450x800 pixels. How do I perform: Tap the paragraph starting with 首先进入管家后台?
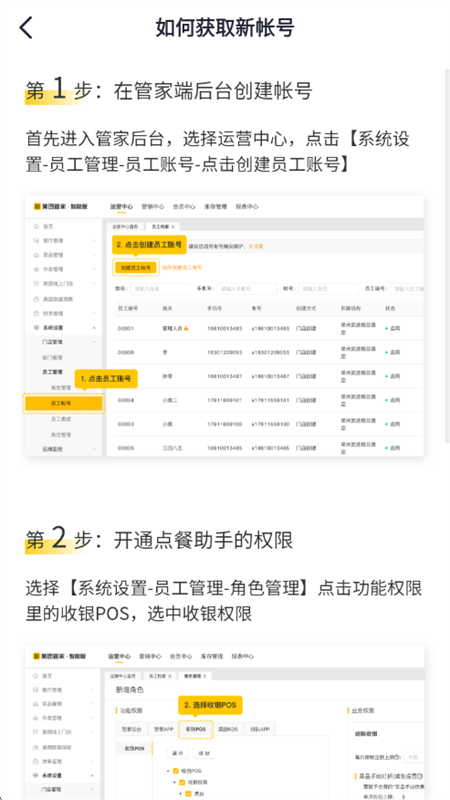tap(218, 152)
